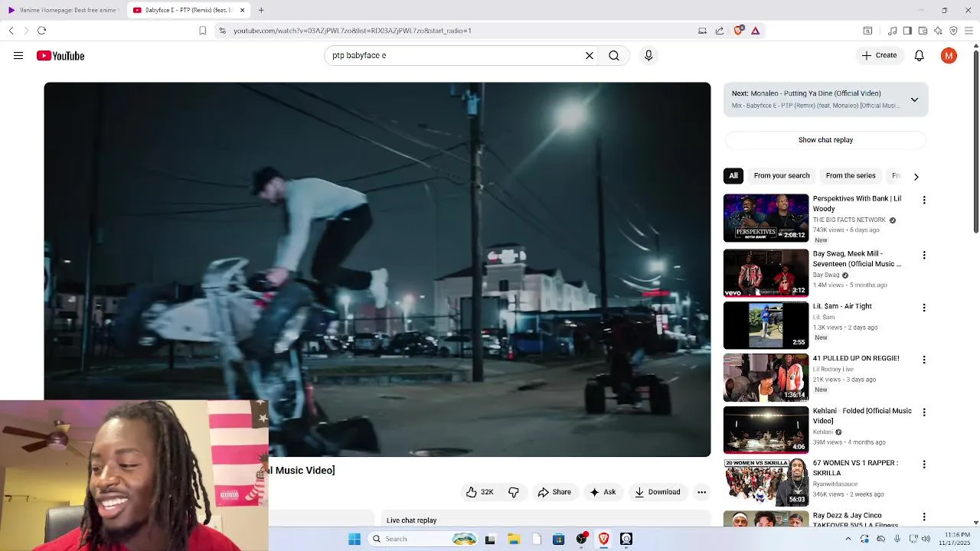Open menu for 67 Women vs 1 Rapper

pyautogui.click(x=924, y=465)
